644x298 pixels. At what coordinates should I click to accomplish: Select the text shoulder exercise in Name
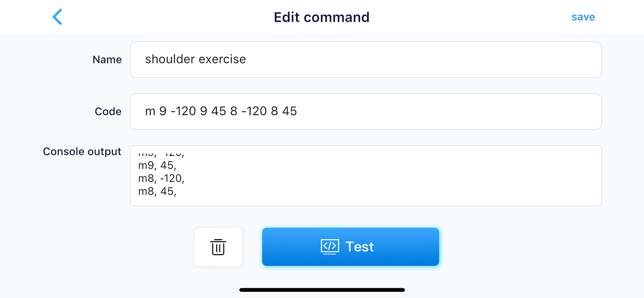click(x=196, y=59)
